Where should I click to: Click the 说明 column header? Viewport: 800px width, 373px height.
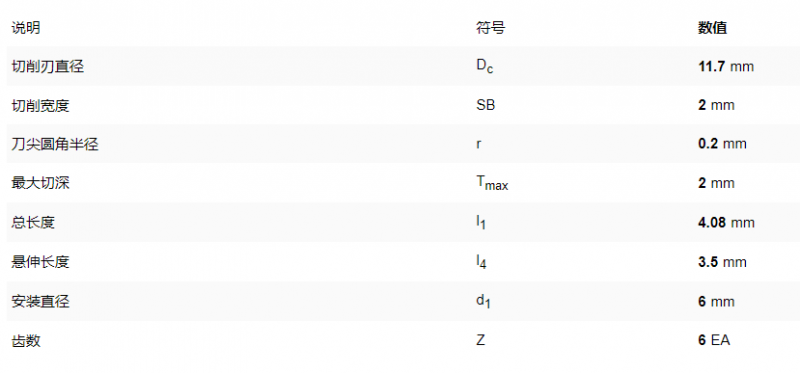pos(26,28)
